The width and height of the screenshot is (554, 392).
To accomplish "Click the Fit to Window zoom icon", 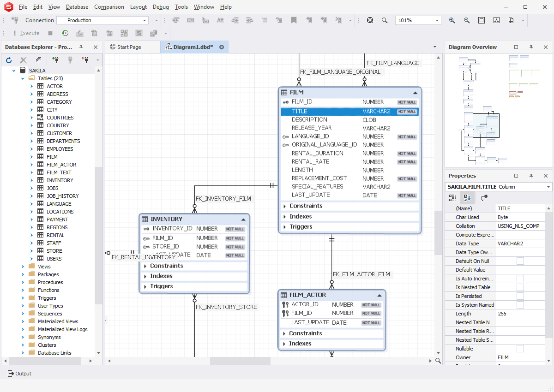I will [482, 20].
